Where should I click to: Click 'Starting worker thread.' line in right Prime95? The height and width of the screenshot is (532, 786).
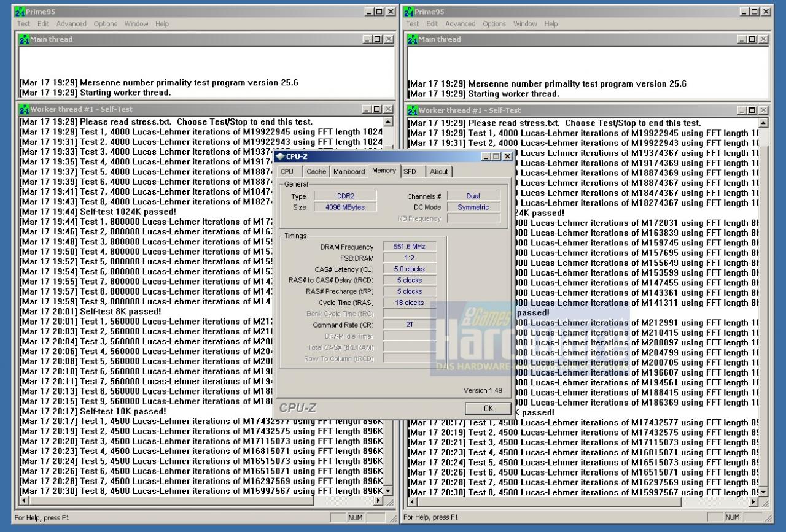(483, 94)
